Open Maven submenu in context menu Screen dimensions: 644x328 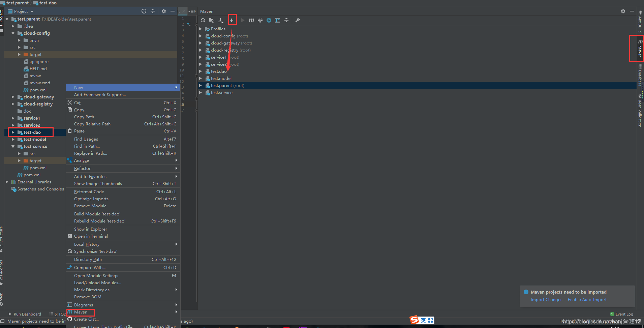pyautogui.click(x=123, y=312)
